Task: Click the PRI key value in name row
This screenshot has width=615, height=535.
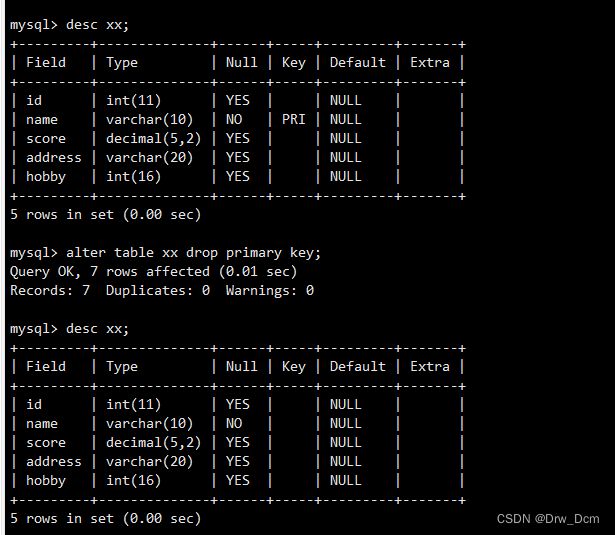Action: pos(293,119)
